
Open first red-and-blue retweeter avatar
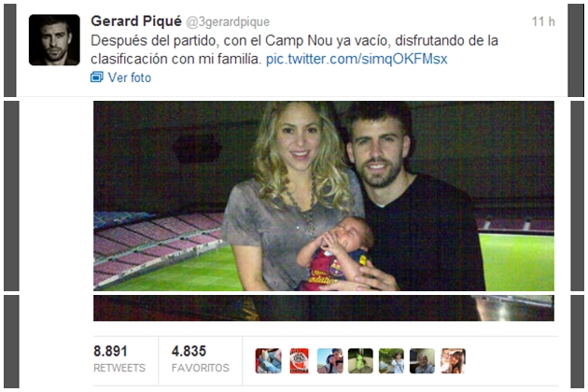click(x=269, y=361)
